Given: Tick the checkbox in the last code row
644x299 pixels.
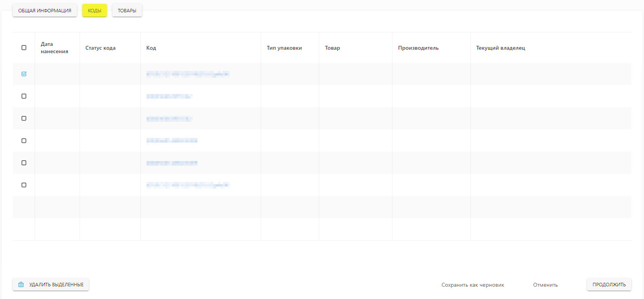Looking at the screenshot, I should (24, 185).
